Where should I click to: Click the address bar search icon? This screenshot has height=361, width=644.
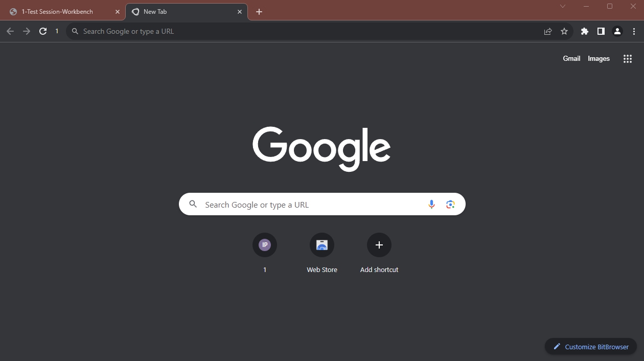coord(75,31)
